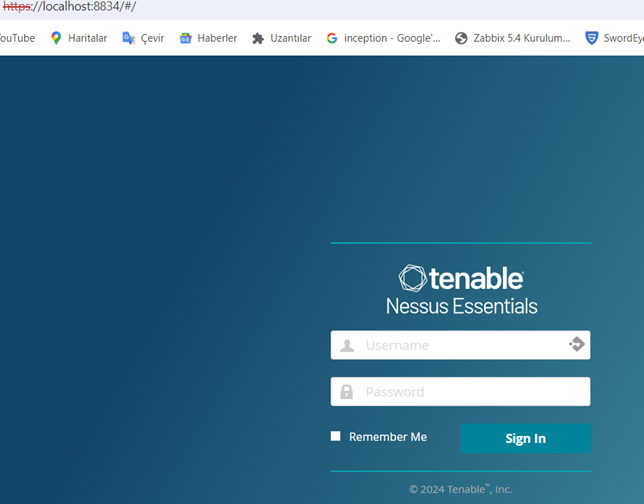Screen dimensions: 644x504
Task: Open the Zabbix 5.4 Kurulum bookmark
Action: pyautogui.click(x=512, y=38)
